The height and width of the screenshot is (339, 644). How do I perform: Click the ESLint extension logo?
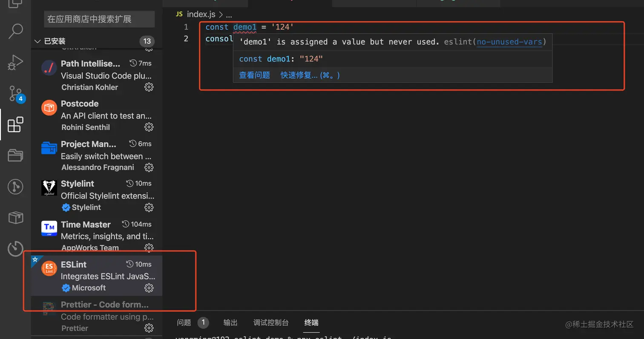point(49,268)
